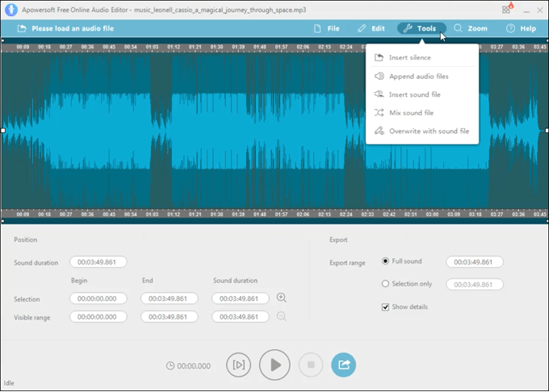
Task: Click the Full sound duration field
Action: pos(475,262)
